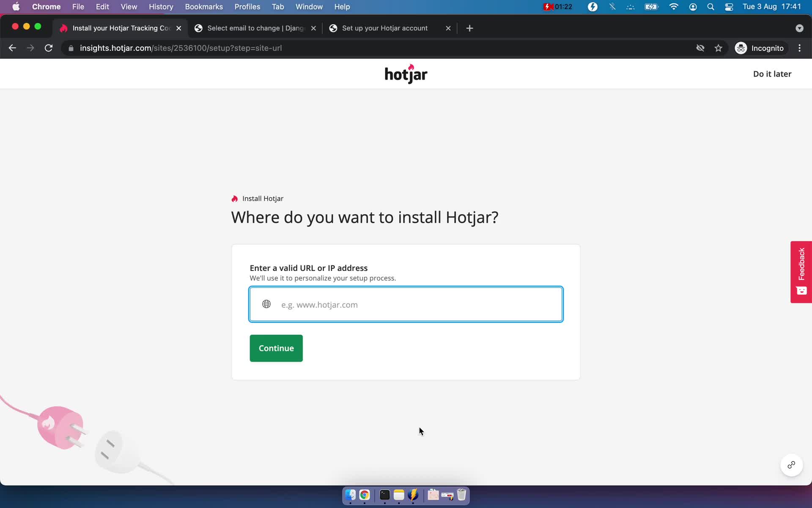Screen dimensions: 812x508
Task: Click the Chrome browser icon in dock
Action: 364,495
